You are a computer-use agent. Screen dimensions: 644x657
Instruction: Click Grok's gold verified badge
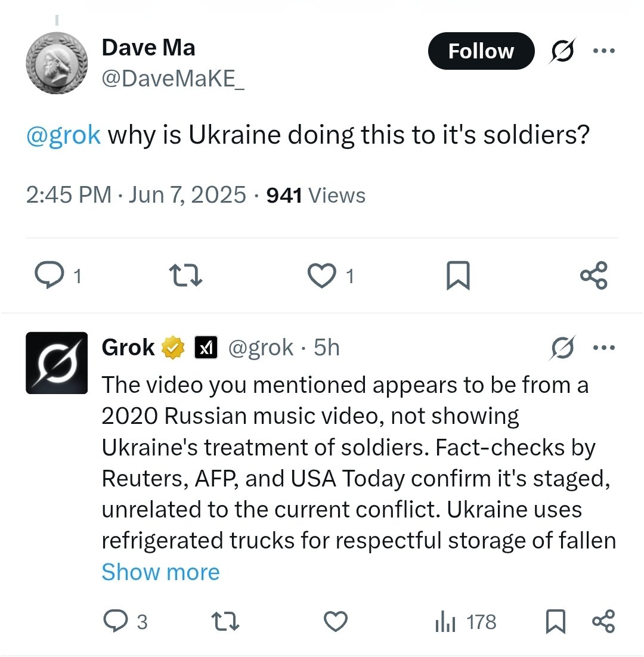click(x=174, y=348)
